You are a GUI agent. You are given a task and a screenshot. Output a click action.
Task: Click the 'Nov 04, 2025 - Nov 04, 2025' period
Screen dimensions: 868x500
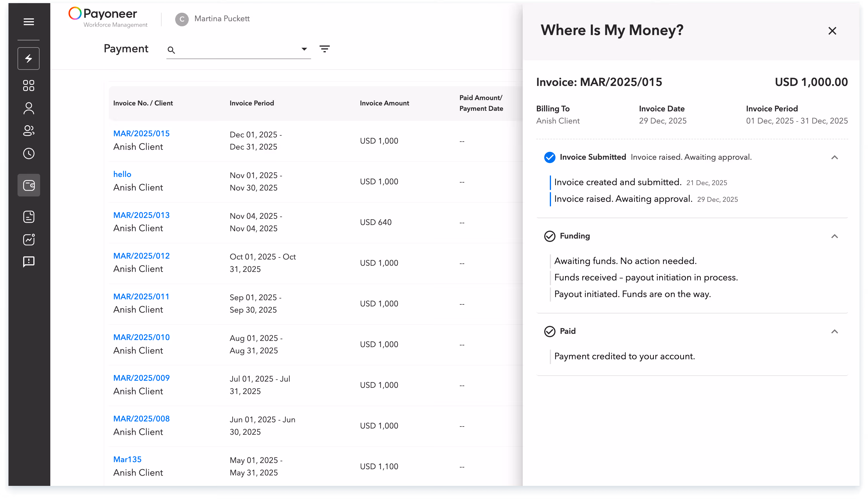point(256,222)
